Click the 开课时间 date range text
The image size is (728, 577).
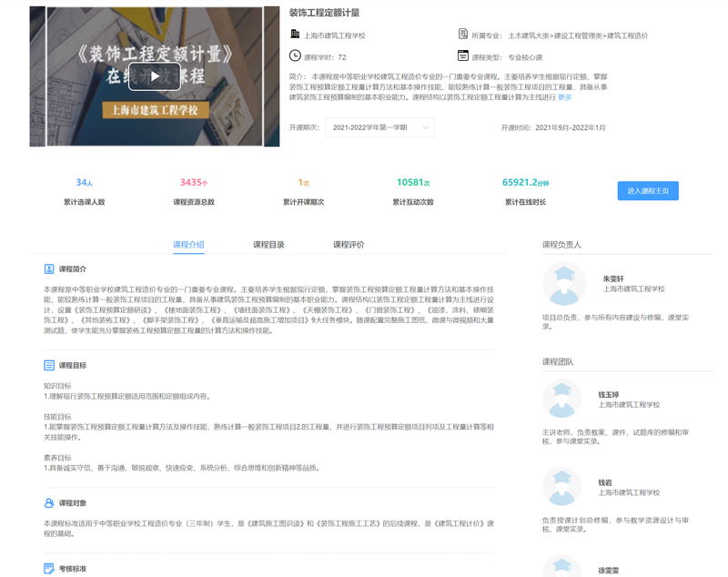point(553,127)
